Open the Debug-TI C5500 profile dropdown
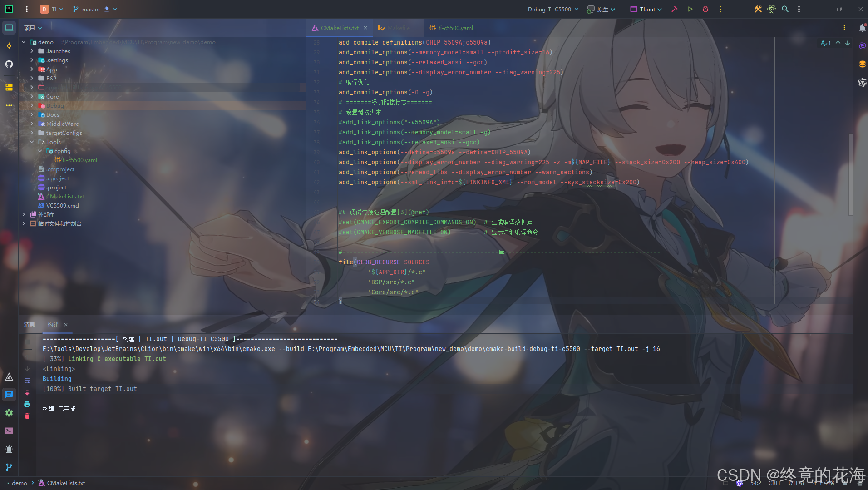868x490 pixels. [x=553, y=9]
